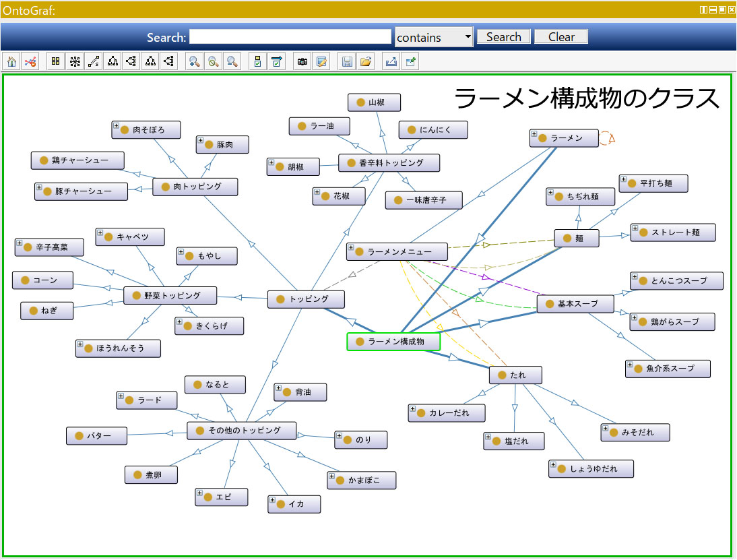Clear the graph with the red-marked icon
Viewport: 737px width, 560px height.
(x=30, y=61)
